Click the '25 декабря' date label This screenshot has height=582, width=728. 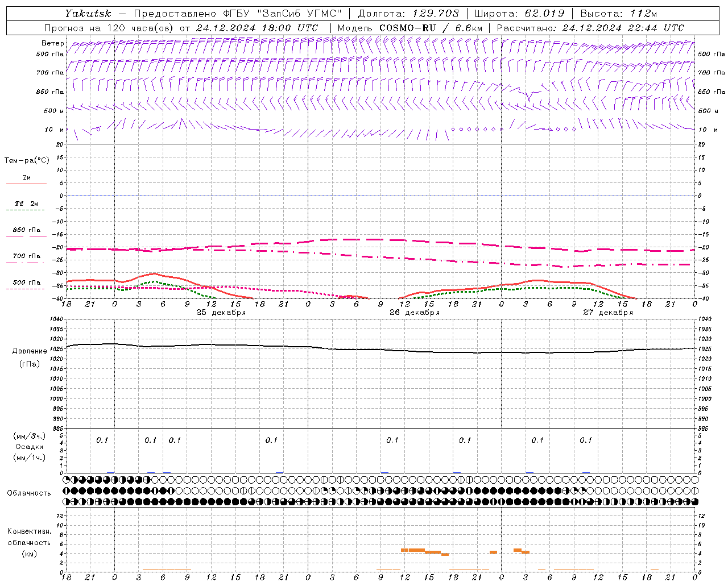click(221, 313)
